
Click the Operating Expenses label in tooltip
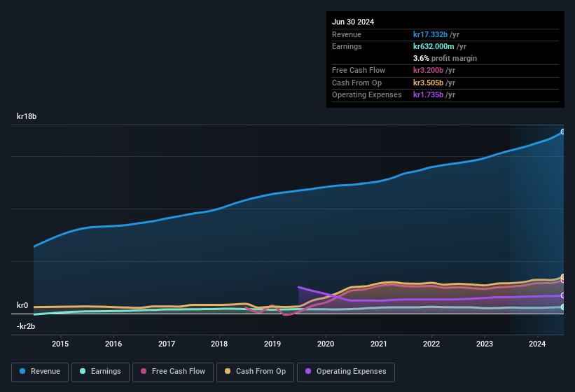click(366, 94)
